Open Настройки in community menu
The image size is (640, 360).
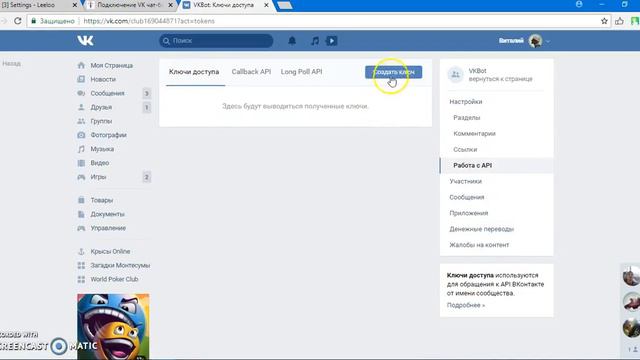(x=466, y=102)
